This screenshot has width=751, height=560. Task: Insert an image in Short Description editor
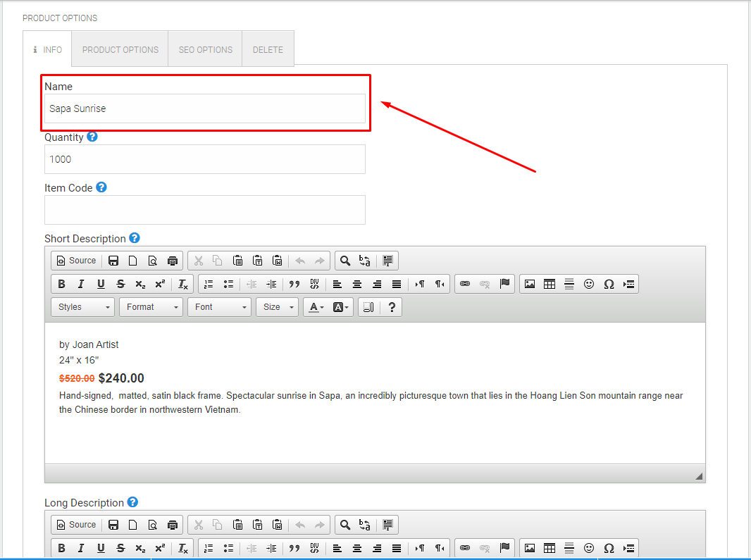(530, 284)
